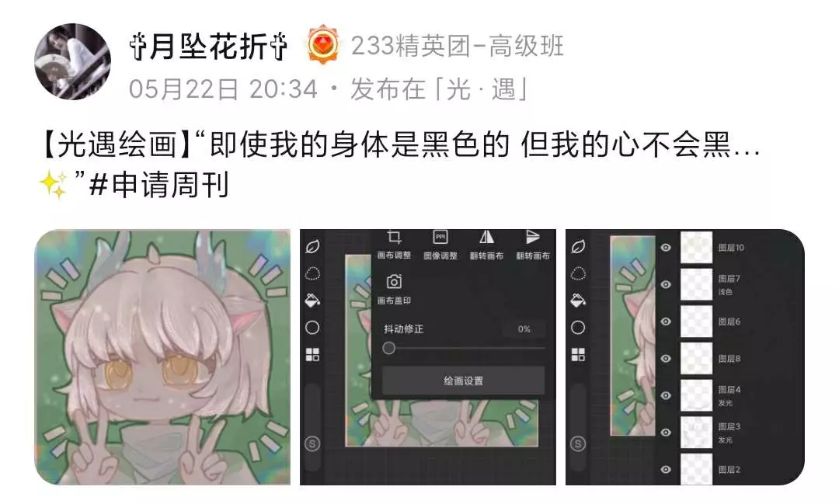Open username 月坠花折 profile link
839x504 pixels.
point(208,46)
